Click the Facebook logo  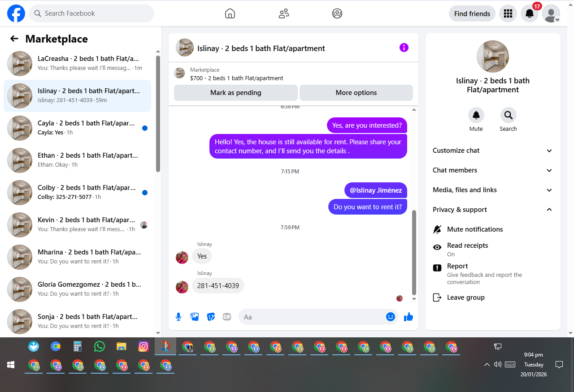[16, 13]
